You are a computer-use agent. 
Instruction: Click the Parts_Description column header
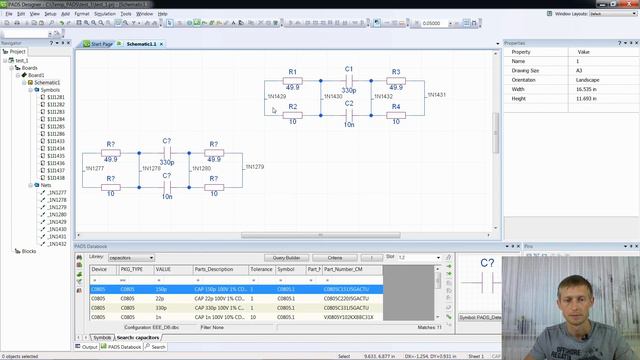click(x=220, y=269)
